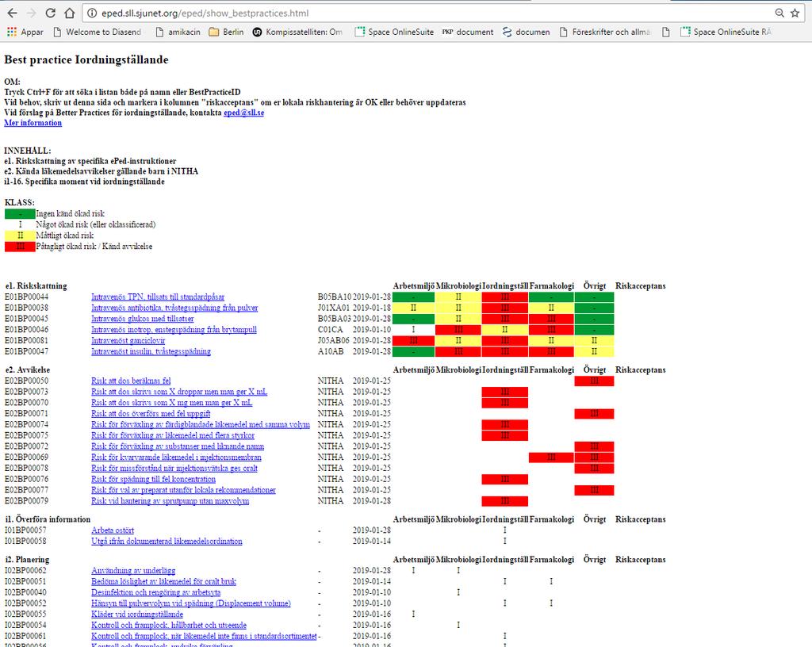Open the Arbeta ostört link
The height and width of the screenshot is (647, 812).
coord(113,530)
